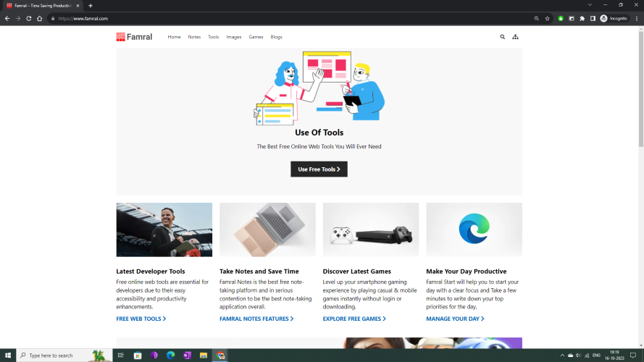
Task: Go to Home menu item
Action: click(174, 37)
